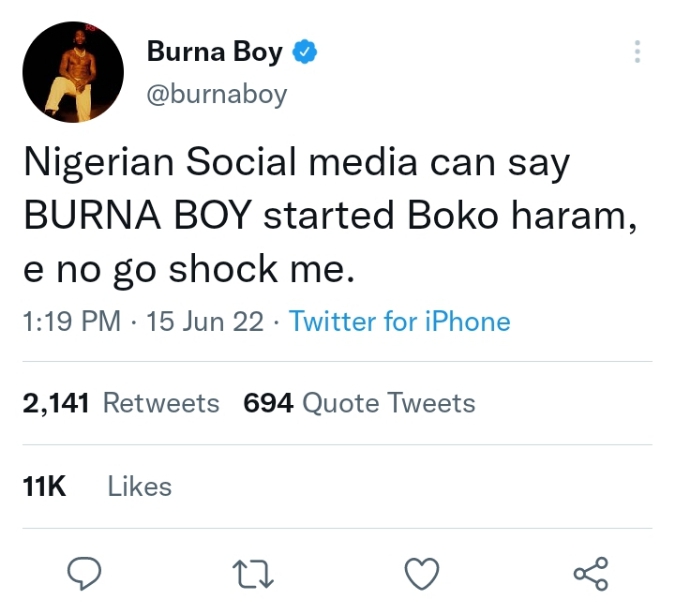Tap the share icon

tap(591, 573)
